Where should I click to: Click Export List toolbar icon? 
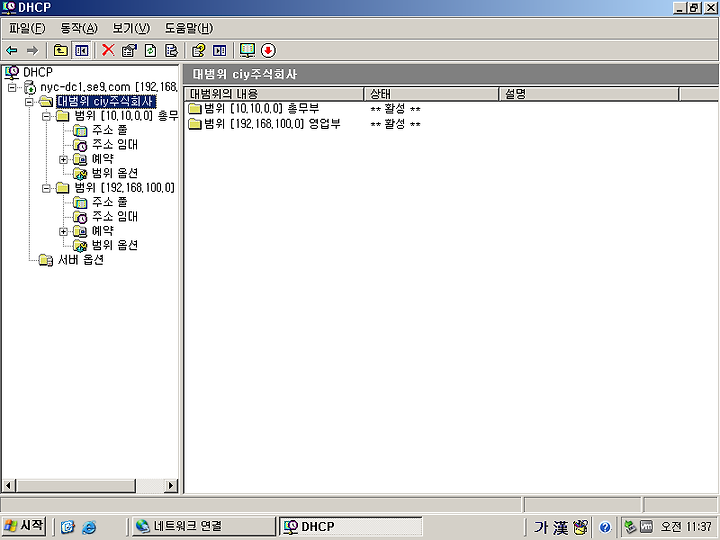(171, 51)
